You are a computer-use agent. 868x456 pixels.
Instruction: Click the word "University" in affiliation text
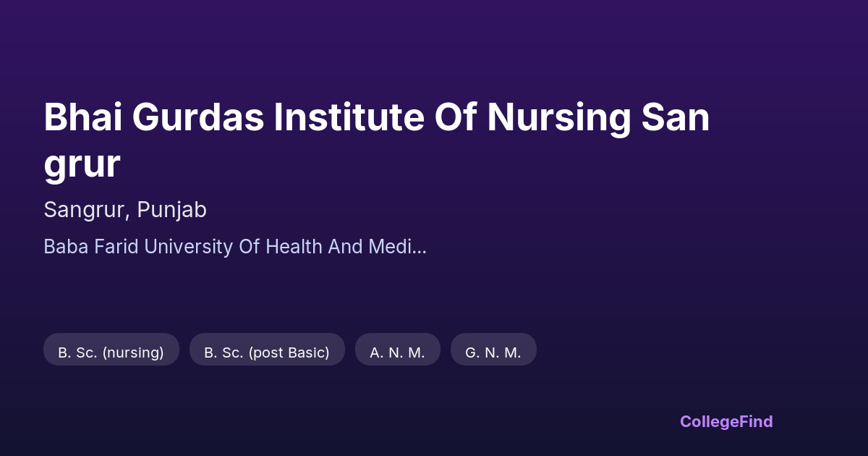pos(187,247)
